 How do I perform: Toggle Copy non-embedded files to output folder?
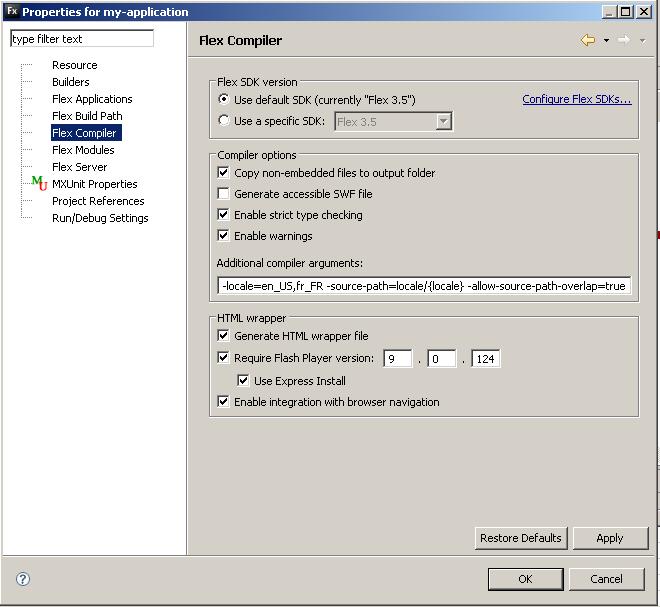point(223,172)
